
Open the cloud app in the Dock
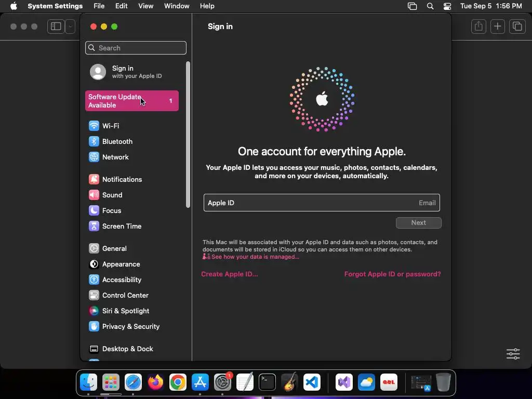coord(366,382)
